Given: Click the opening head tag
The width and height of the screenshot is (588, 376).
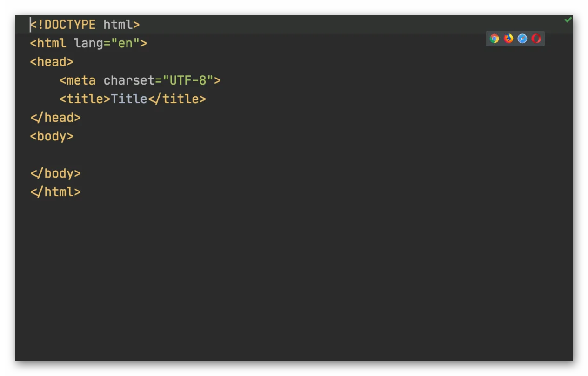Looking at the screenshot, I should (x=52, y=62).
